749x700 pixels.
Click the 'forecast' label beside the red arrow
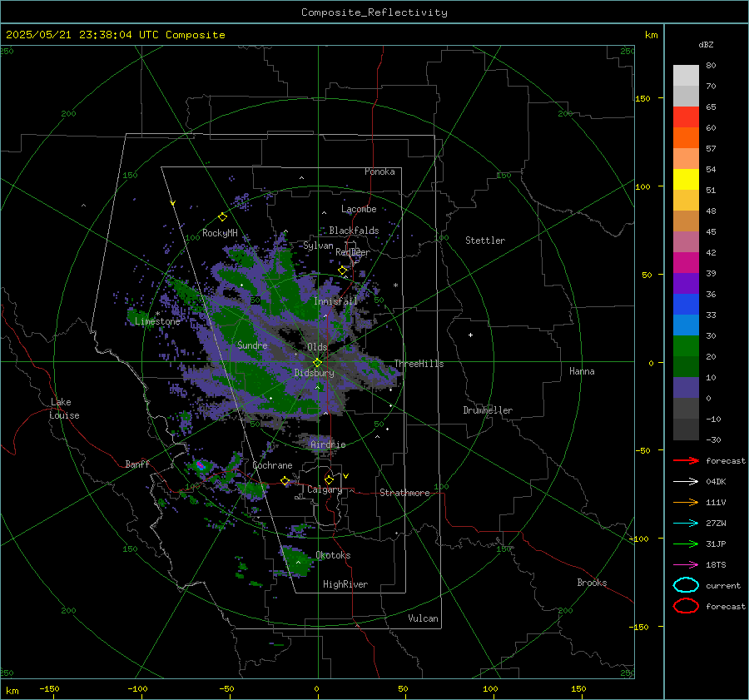click(x=726, y=460)
